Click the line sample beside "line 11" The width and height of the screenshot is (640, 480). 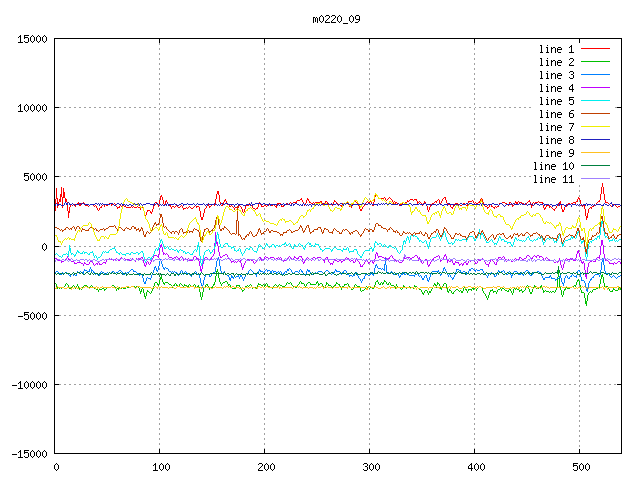(595, 179)
